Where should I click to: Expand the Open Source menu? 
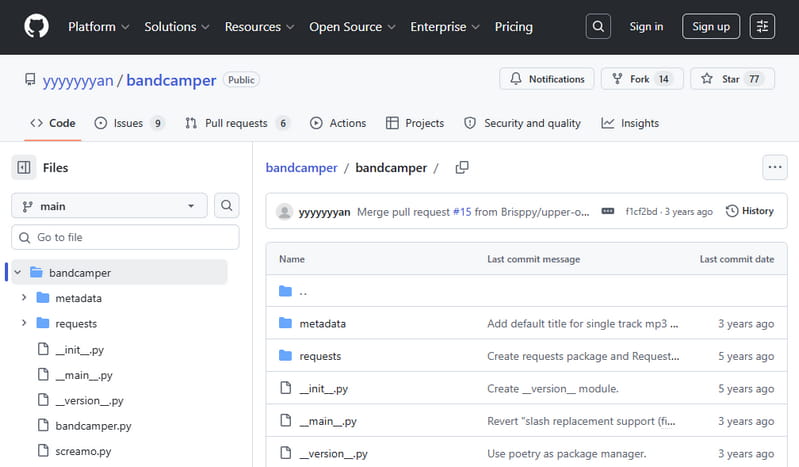pos(352,27)
